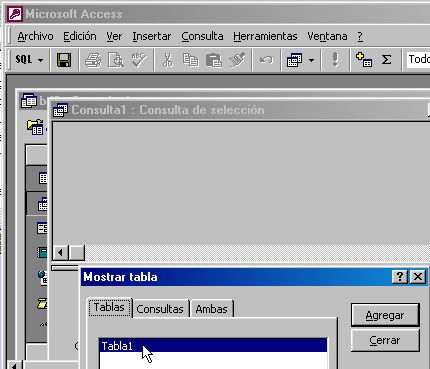Viewport: 430px width, 369px height.
Task: Click the Query Type icon
Action: (x=295, y=60)
